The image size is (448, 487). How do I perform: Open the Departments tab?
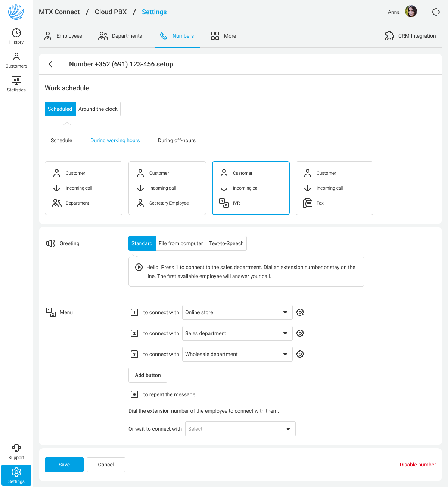(120, 36)
